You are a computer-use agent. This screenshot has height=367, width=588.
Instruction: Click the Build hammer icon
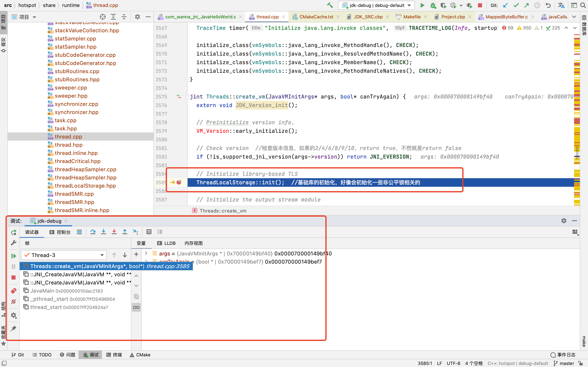coord(330,5)
